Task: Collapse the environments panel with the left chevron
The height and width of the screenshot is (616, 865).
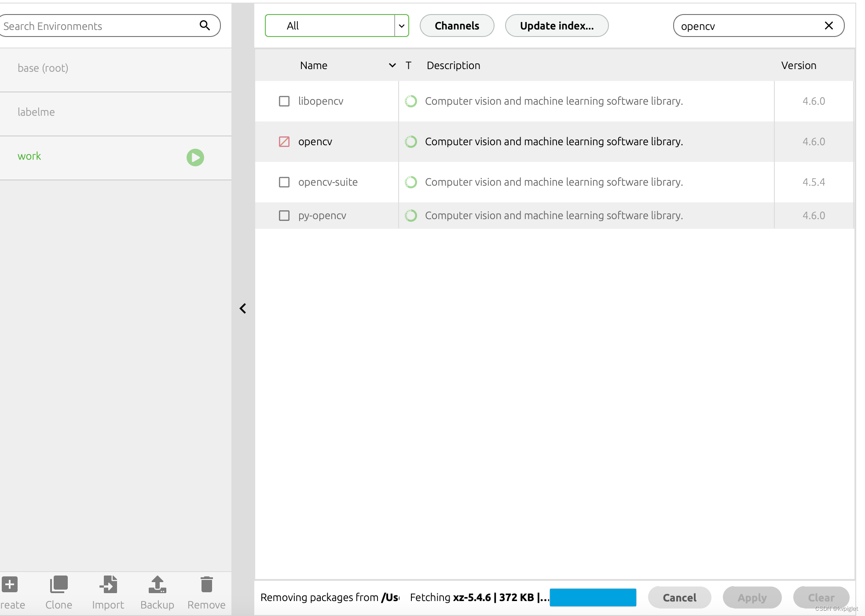Action: 243,308
